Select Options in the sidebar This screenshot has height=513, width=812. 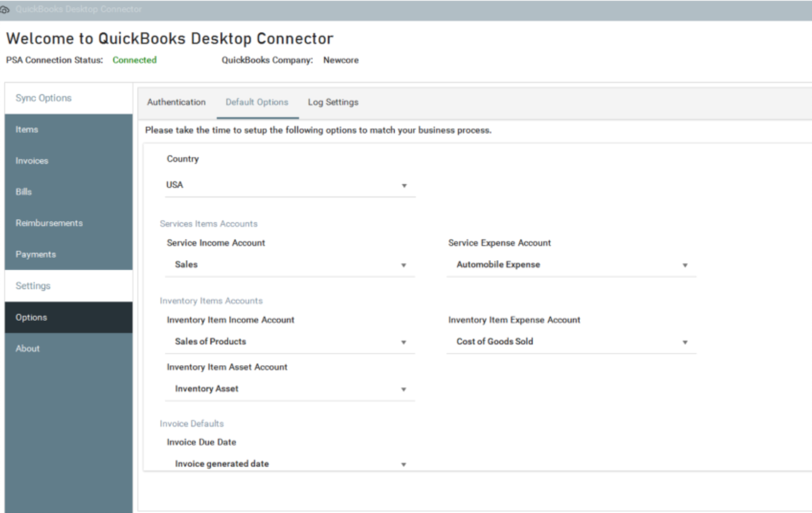68,317
